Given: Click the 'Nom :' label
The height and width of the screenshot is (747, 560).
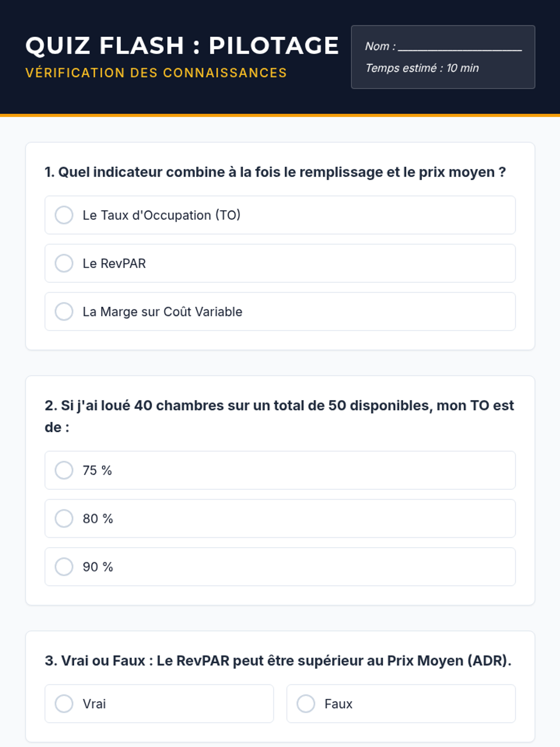Looking at the screenshot, I should (380, 46).
